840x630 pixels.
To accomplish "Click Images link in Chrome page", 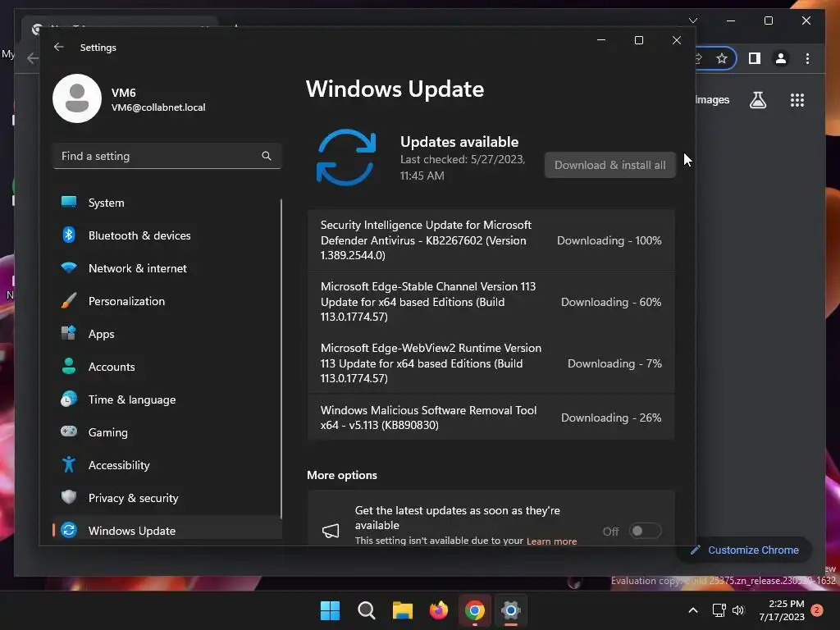I will (x=713, y=99).
